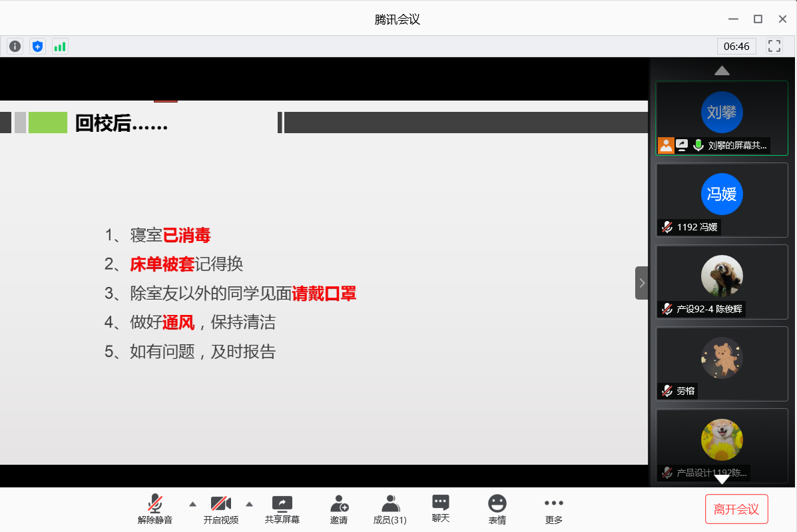Turn on the camera (开启视频)

pos(220,509)
